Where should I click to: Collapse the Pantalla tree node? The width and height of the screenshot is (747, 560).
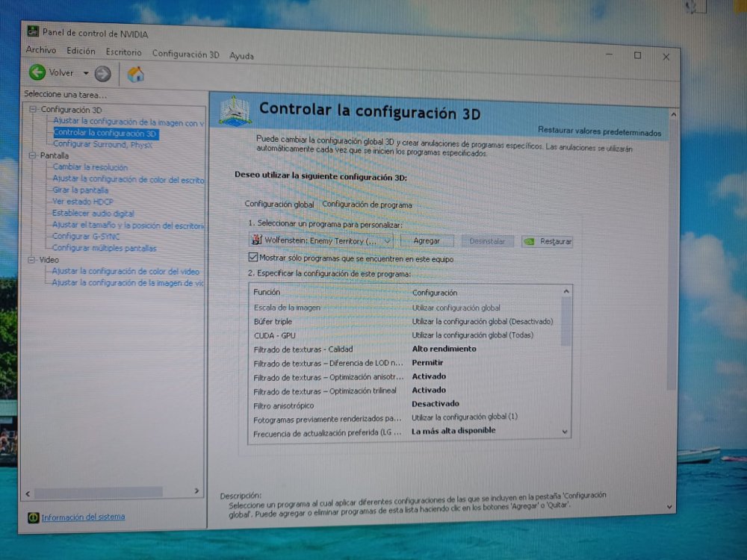click(32, 155)
